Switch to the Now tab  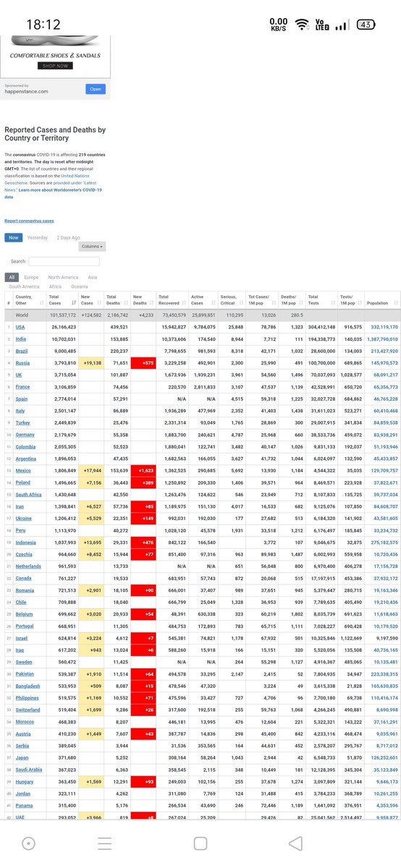(x=13, y=237)
